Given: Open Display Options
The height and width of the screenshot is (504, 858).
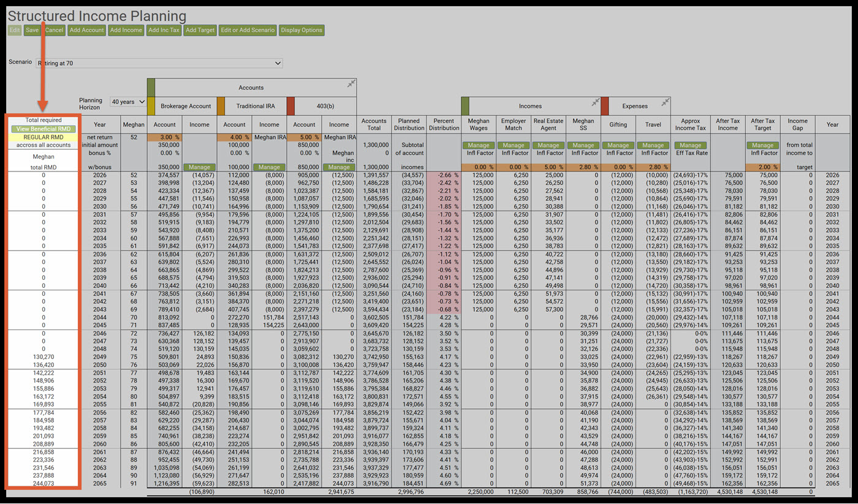Looking at the screenshot, I should [301, 30].
